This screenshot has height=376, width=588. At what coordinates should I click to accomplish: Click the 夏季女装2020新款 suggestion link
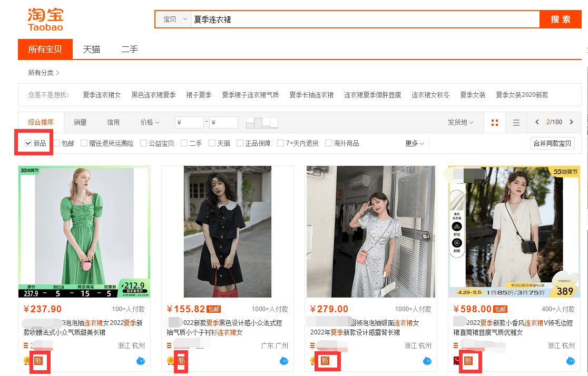click(522, 95)
